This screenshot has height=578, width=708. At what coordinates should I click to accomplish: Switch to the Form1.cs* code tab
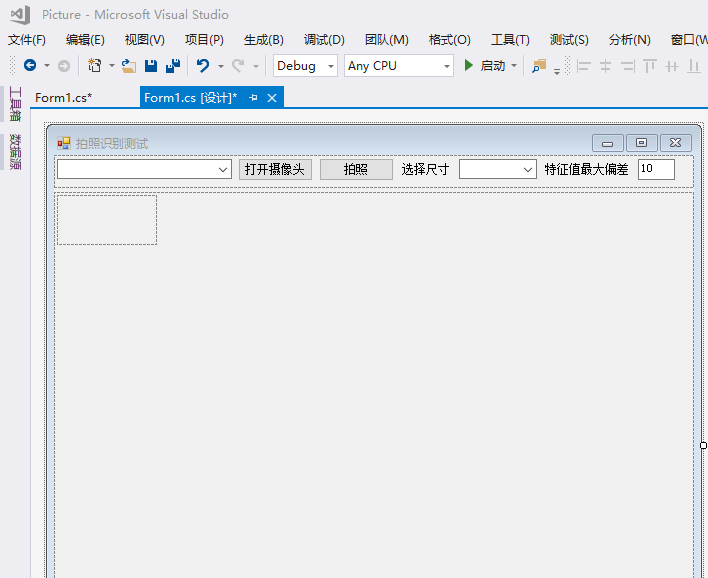(x=64, y=98)
